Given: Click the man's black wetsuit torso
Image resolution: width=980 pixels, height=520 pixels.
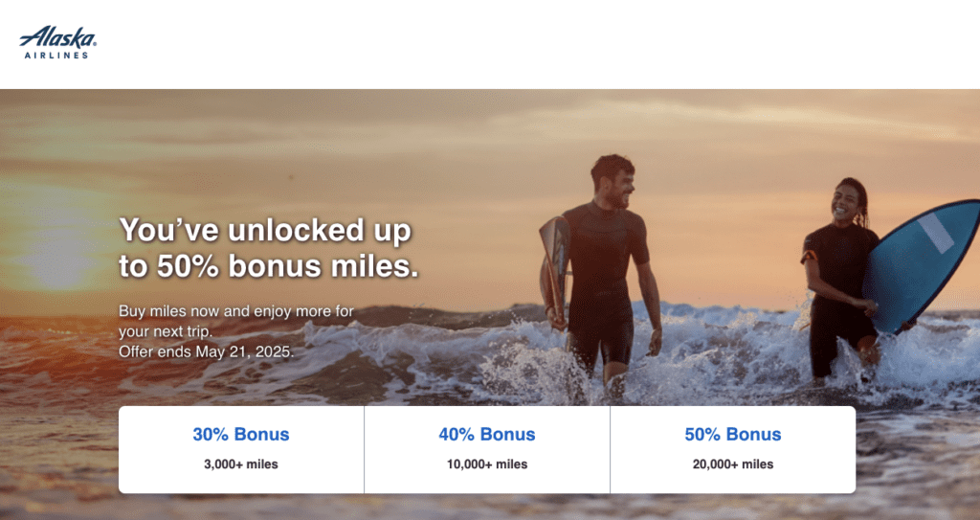Looking at the screenshot, I should tap(603, 254).
